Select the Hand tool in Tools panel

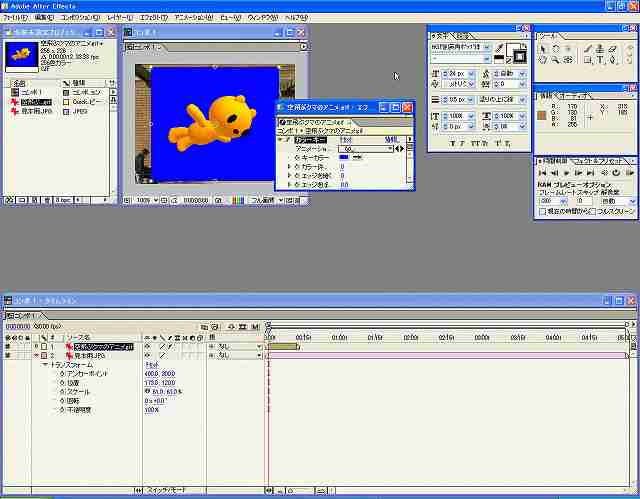[542, 60]
